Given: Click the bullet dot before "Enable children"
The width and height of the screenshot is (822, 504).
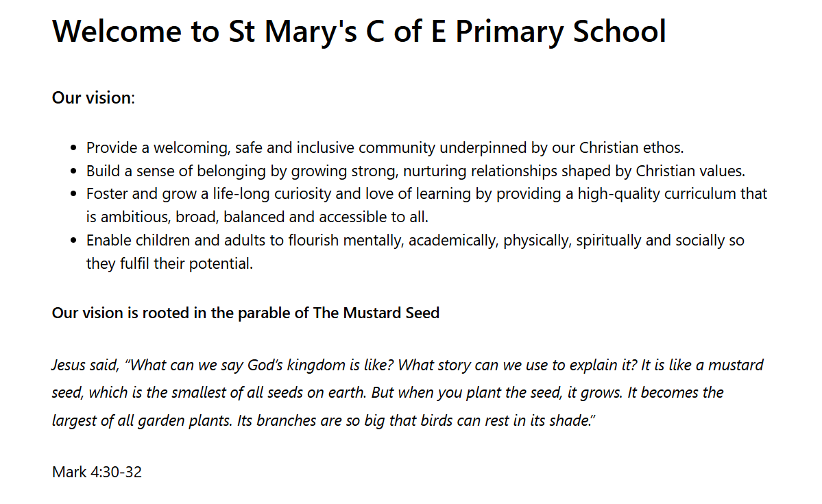Looking at the screenshot, I should click(x=74, y=241).
